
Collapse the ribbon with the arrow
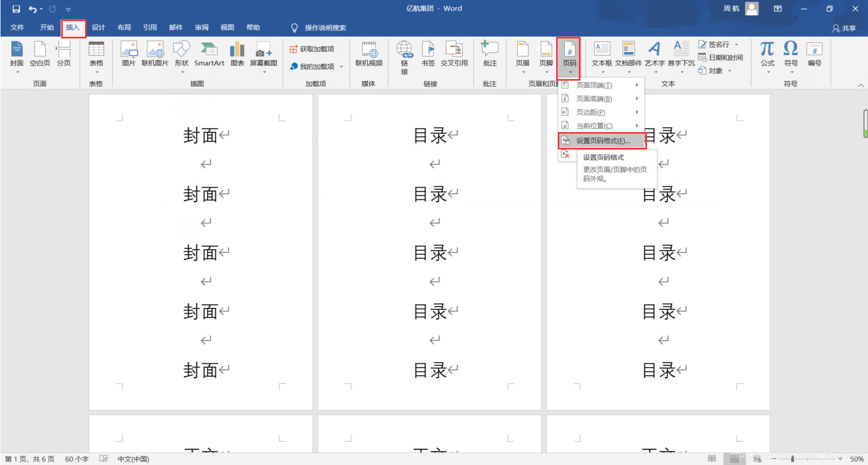[860, 85]
